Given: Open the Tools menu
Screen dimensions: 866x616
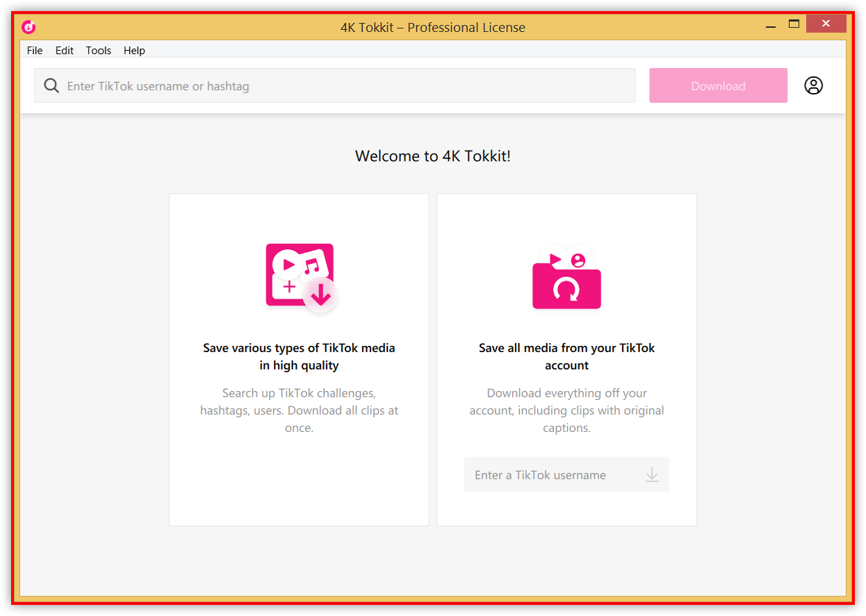Looking at the screenshot, I should [x=99, y=50].
